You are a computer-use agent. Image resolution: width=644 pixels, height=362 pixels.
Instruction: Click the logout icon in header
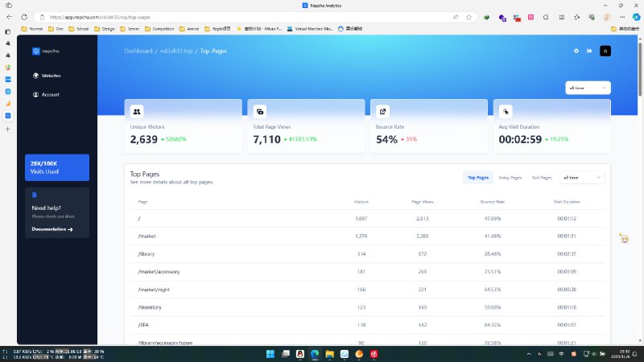[589, 51]
